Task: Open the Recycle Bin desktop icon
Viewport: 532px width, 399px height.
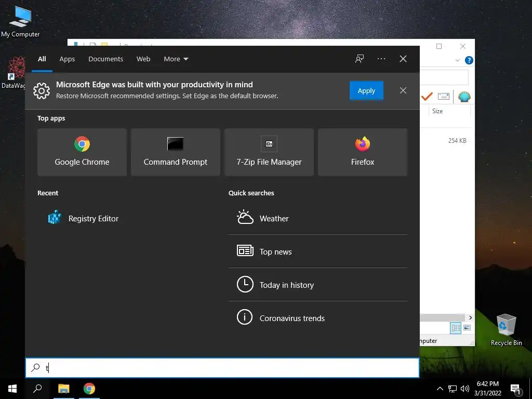Action: [x=506, y=330]
